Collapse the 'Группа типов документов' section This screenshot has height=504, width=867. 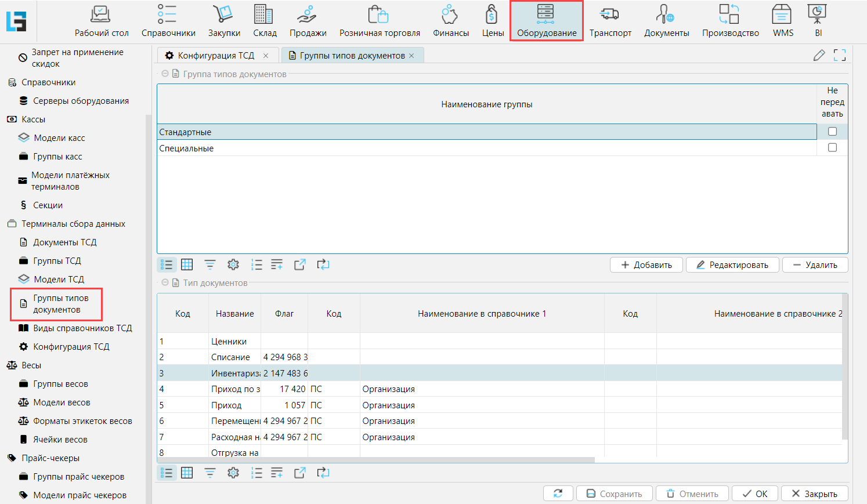pos(165,74)
